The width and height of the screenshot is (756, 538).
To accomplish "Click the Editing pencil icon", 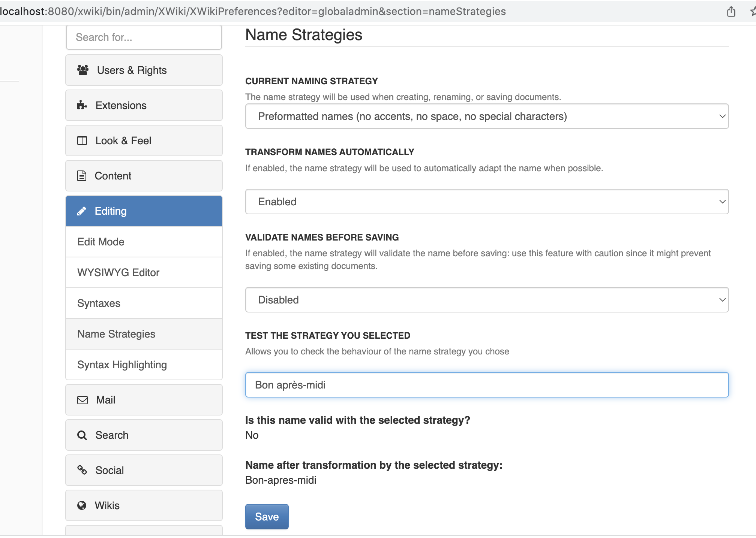I will point(82,211).
